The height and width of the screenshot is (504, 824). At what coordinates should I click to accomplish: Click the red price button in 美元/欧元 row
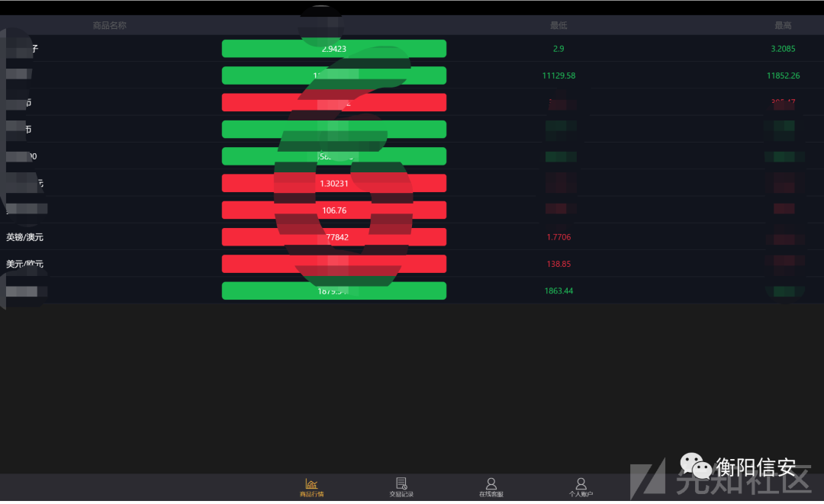pyautogui.click(x=334, y=264)
